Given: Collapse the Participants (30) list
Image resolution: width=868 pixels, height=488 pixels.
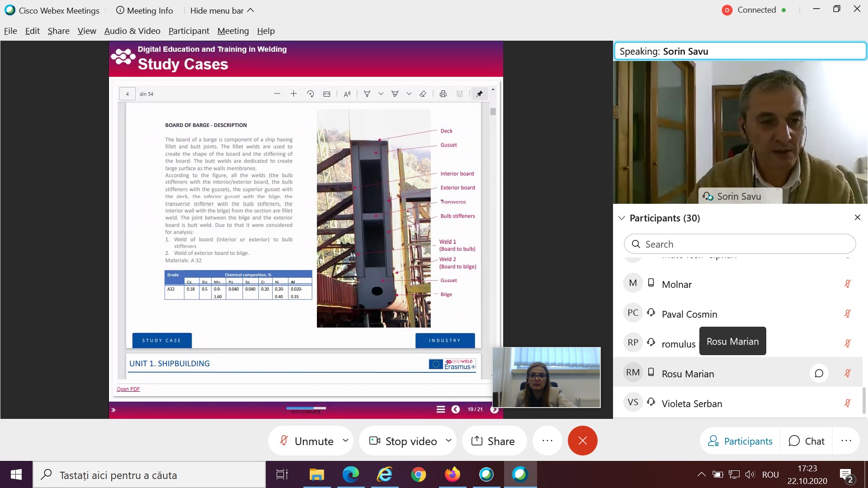Looking at the screenshot, I should click(x=622, y=218).
